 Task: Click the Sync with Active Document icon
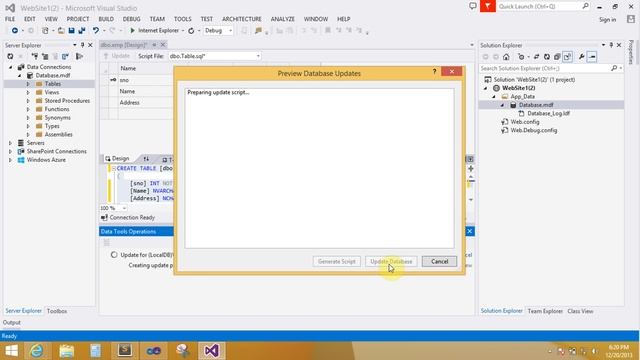536,57
